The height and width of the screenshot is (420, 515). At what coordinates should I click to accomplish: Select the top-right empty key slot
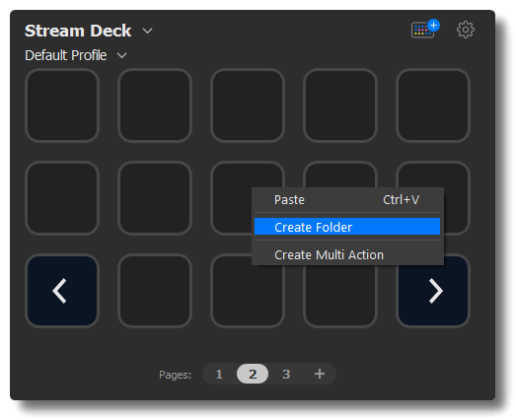[x=433, y=105]
